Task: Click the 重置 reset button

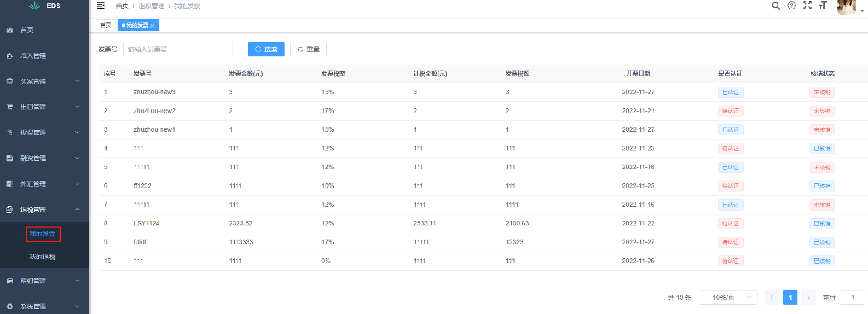Action: [x=309, y=49]
